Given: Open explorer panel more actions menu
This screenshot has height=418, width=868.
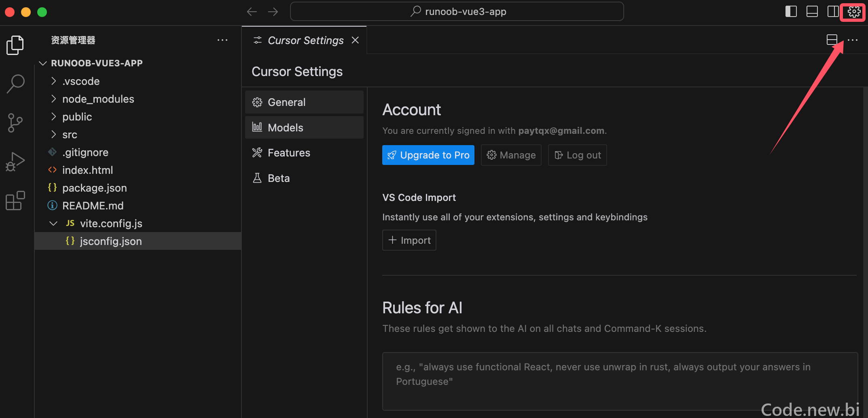Looking at the screenshot, I should (222, 40).
